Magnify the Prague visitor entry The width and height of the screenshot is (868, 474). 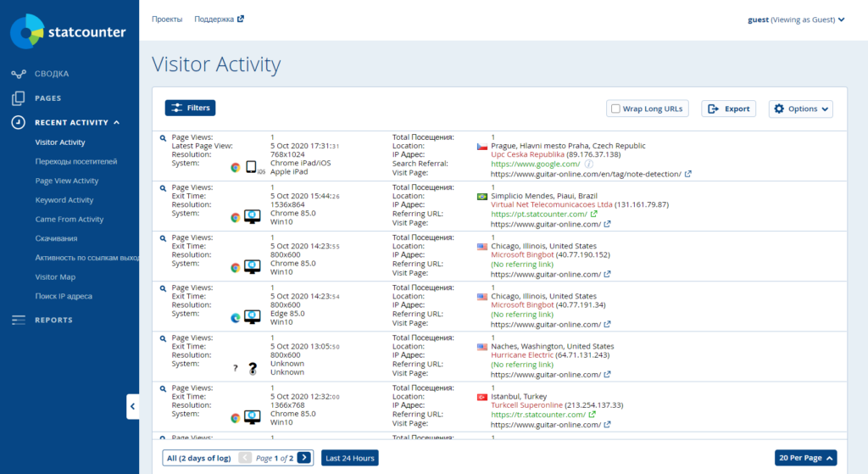163,138
